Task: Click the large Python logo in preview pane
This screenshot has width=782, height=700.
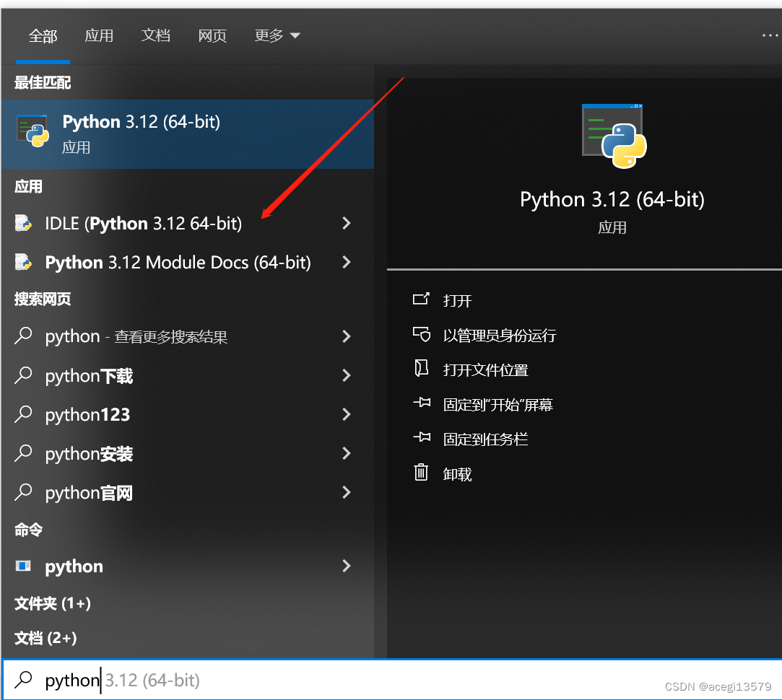Action: pyautogui.click(x=614, y=136)
